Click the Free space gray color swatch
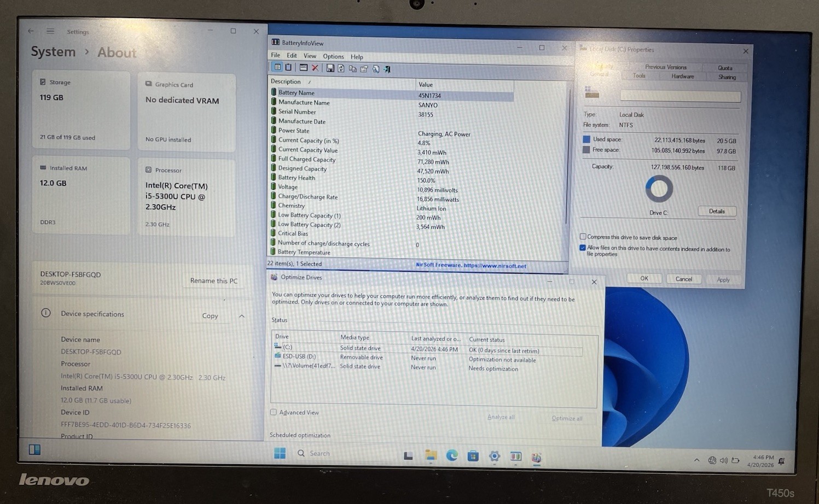This screenshot has height=504, width=819. (586, 149)
